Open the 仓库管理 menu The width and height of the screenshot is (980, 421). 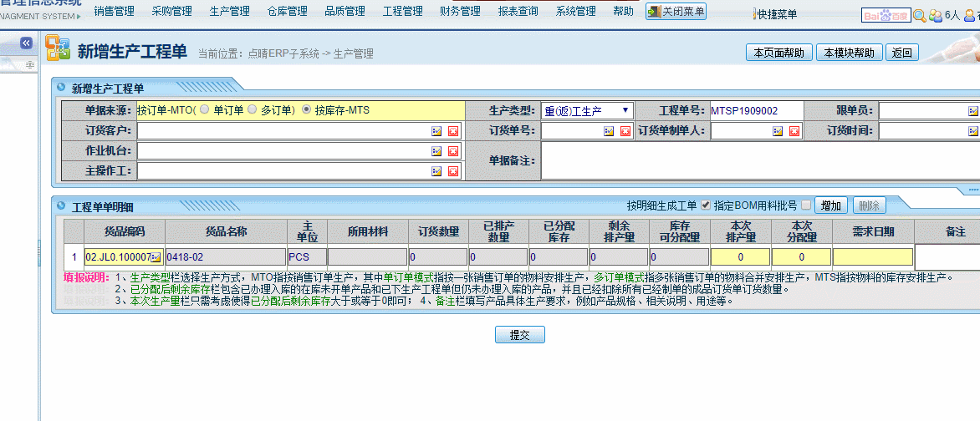(x=287, y=12)
